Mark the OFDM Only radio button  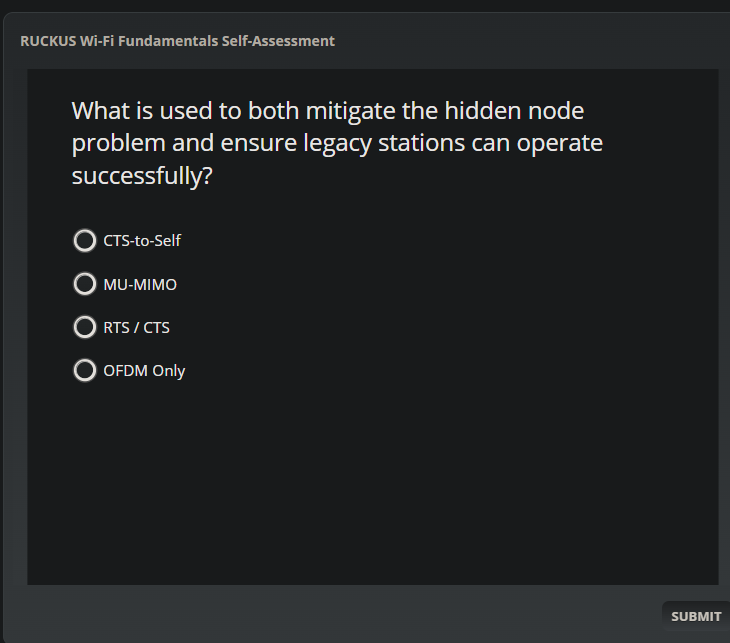pos(85,370)
